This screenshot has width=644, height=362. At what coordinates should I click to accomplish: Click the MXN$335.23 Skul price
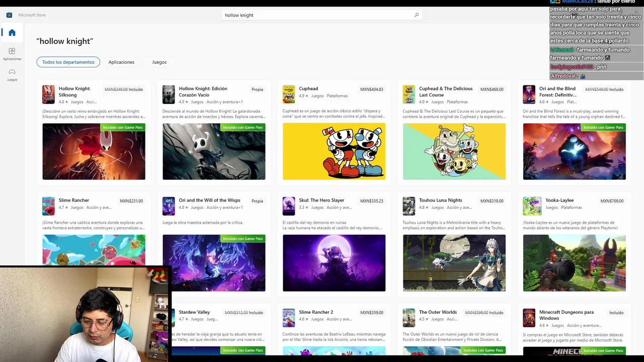(x=372, y=201)
